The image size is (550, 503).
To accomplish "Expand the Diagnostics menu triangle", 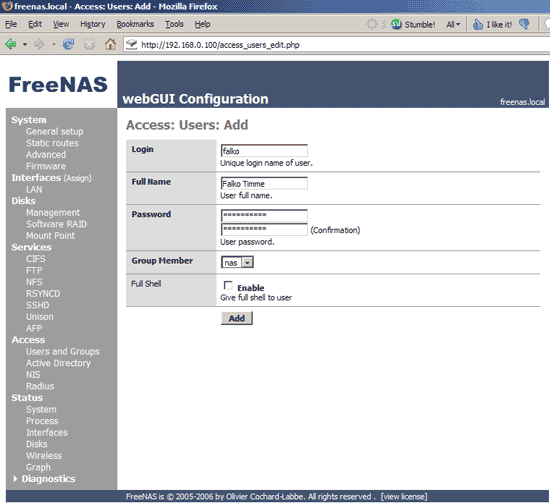I will pyautogui.click(x=15, y=479).
